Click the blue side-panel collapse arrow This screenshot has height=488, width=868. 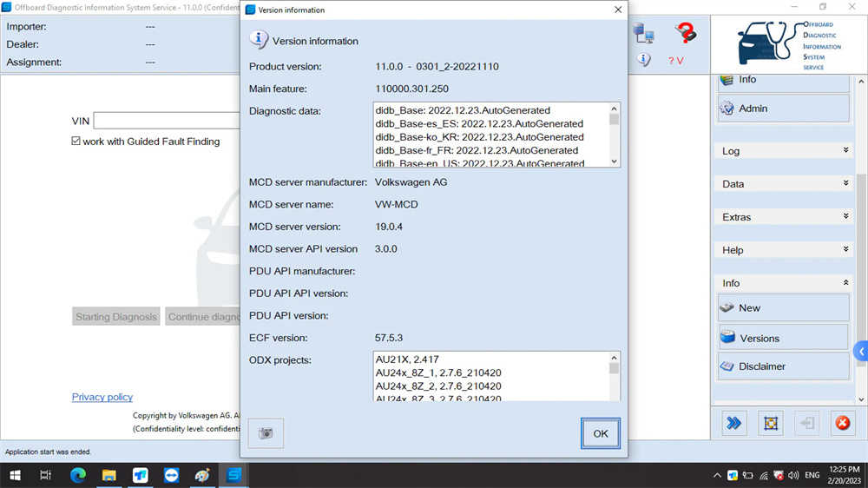[x=861, y=351]
